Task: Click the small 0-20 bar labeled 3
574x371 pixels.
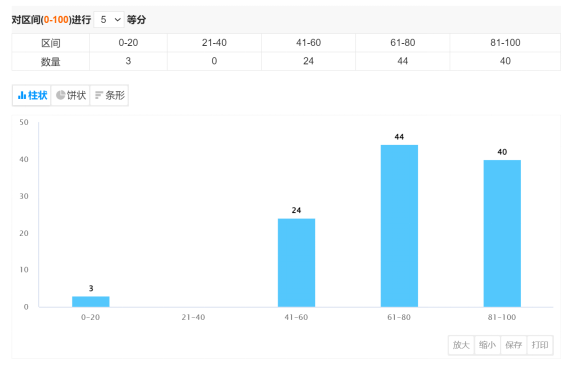Action: [x=90, y=301]
